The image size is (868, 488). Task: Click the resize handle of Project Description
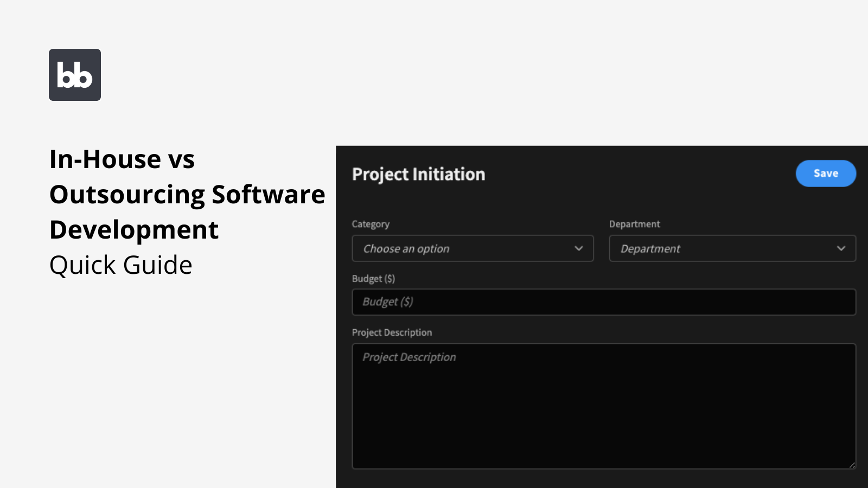[852, 465]
